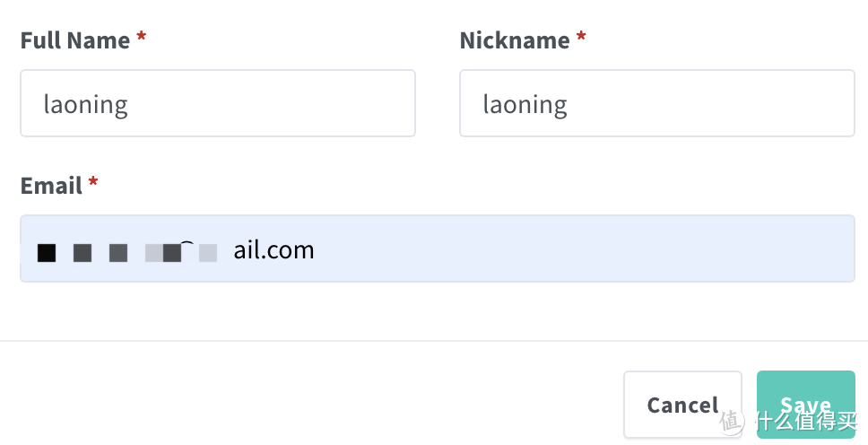Click the divider line above Cancel button

tap(434, 341)
